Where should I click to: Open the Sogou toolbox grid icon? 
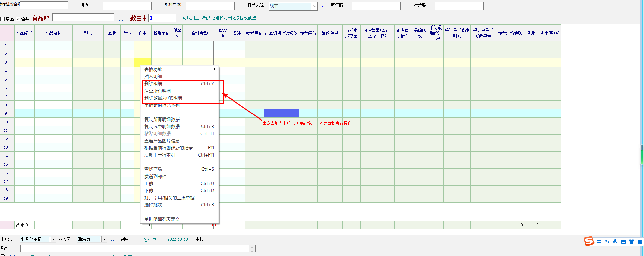(x=640, y=242)
